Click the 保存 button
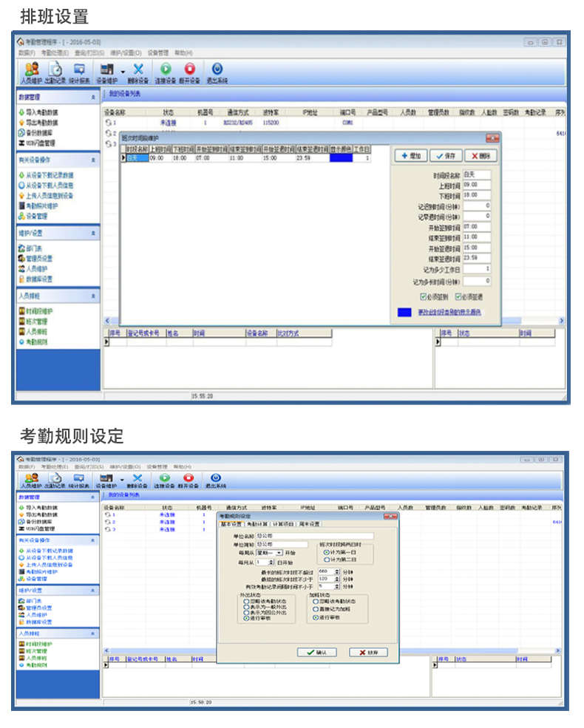584x728 pixels. tap(446, 156)
